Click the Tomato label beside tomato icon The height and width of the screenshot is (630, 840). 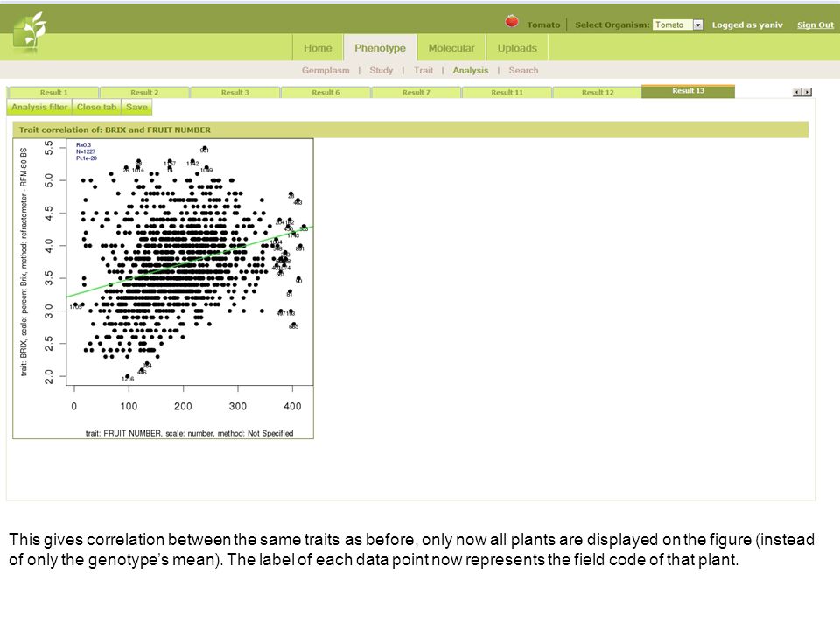click(543, 24)
